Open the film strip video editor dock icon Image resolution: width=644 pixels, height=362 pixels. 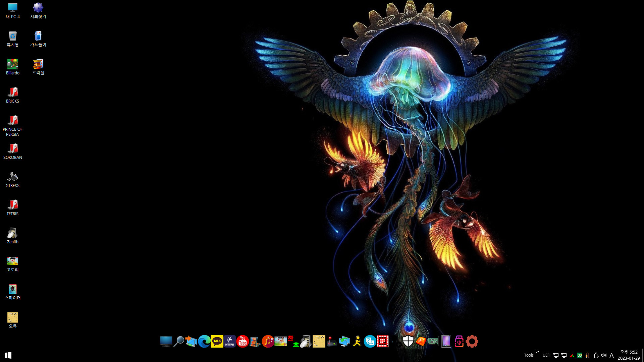coord(255,341)
